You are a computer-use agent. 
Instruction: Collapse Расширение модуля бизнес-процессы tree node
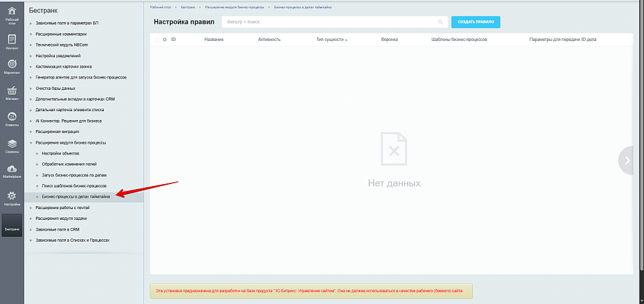click(x=31, y=143)
